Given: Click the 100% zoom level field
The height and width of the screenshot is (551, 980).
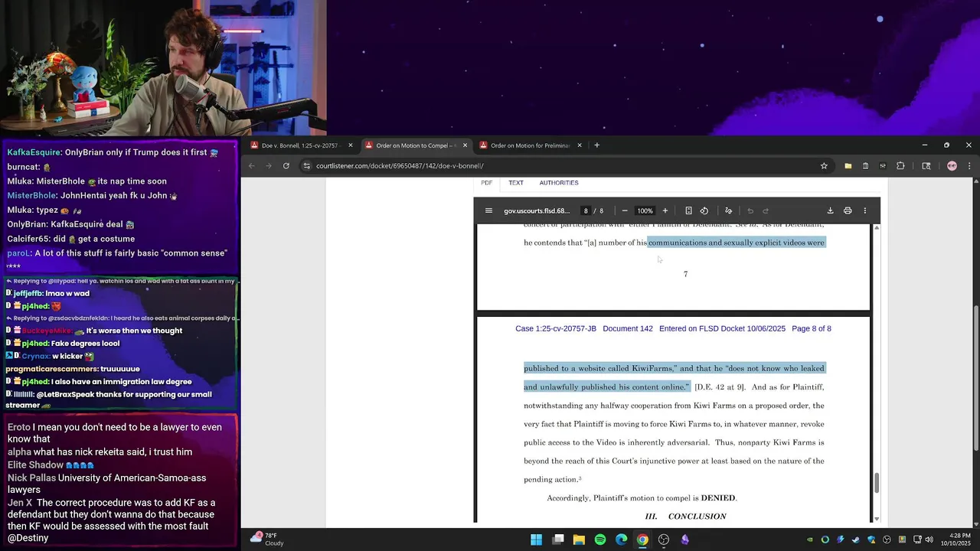Looking at the screenshot, I should (x=645, y=211).
